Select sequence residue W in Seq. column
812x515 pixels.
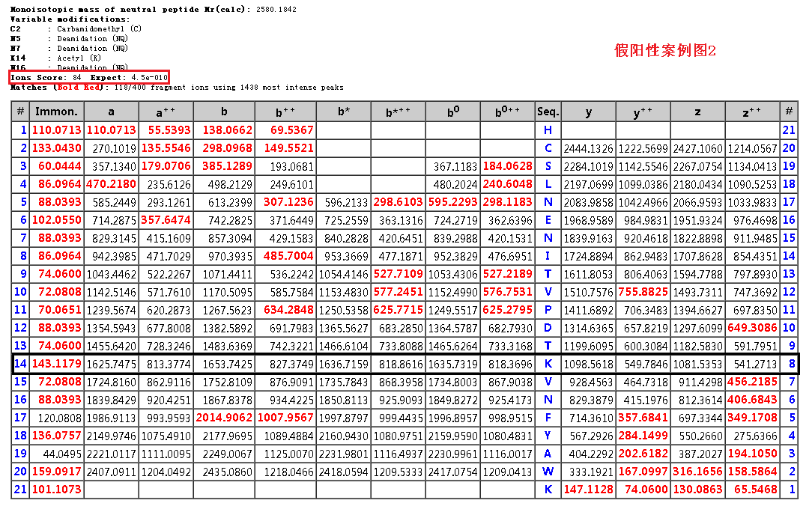tap(548, 472)
